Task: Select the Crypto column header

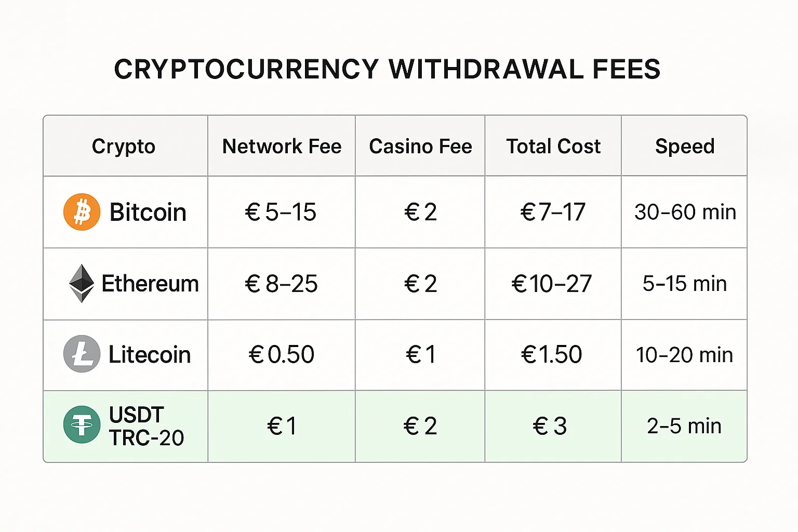Action: [124, 147]
